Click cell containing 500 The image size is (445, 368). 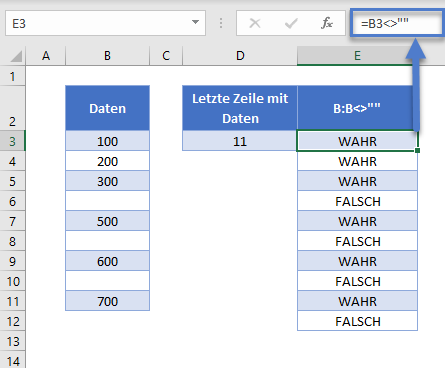pos(107,221)
